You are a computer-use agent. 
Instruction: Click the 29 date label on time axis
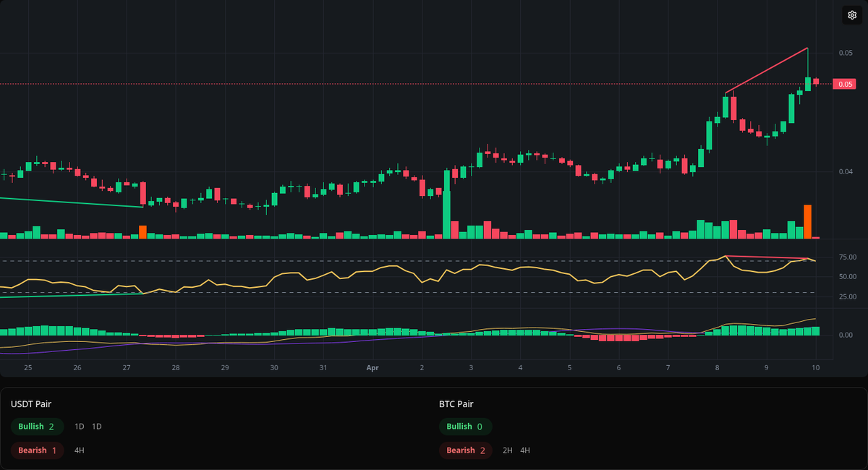pyautogui.click(x=225, y=368)
